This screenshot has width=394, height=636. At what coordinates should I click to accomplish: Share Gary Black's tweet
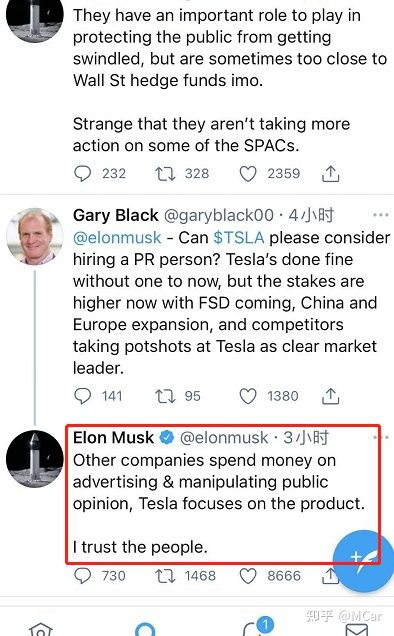(331, 396)
